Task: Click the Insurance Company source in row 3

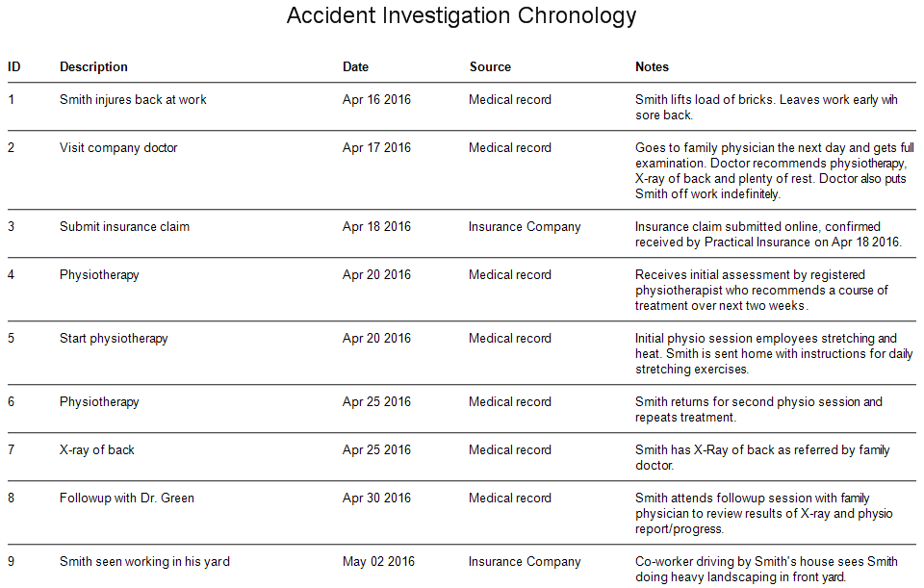Action: [525, 227]
